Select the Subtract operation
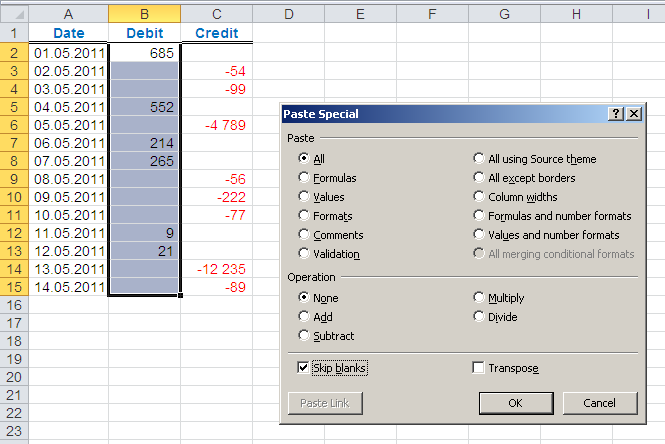The width and height of the screenshot is (665, 444). click(304, 336)
